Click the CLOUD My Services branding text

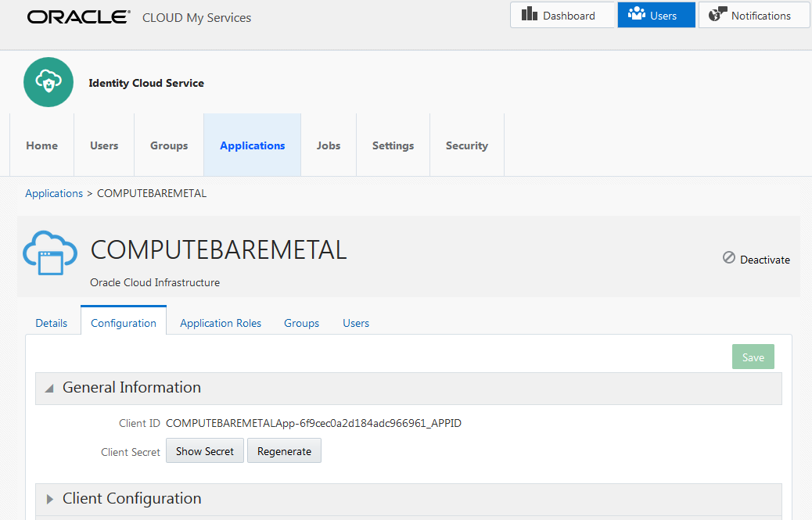[196, 17]
